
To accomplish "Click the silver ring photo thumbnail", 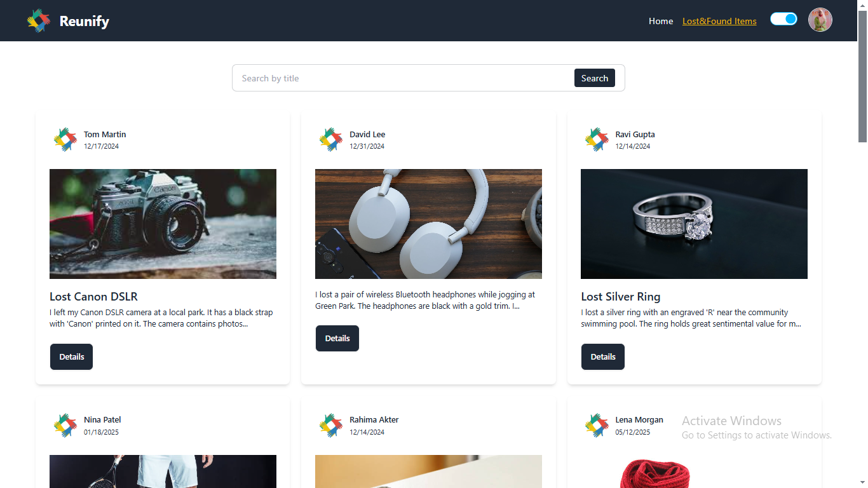I will [x=694, y=224].
